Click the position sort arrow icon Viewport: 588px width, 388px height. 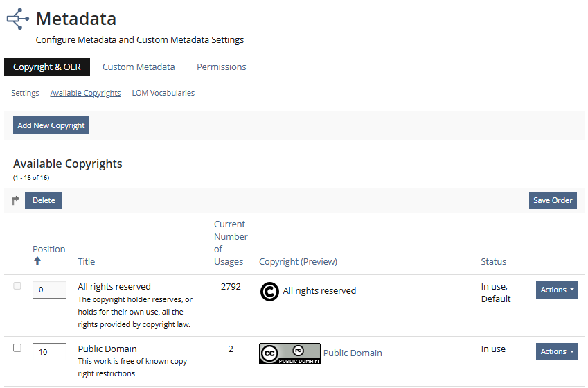coord(37,261)
